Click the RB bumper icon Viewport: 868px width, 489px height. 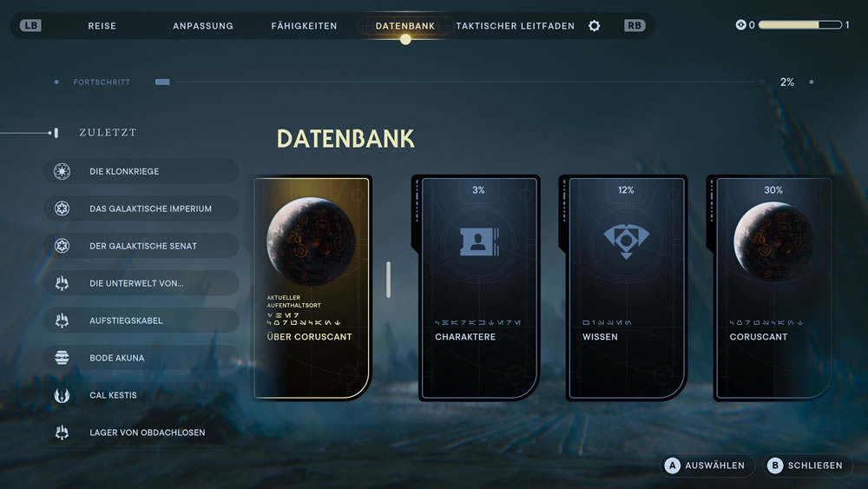635,25
